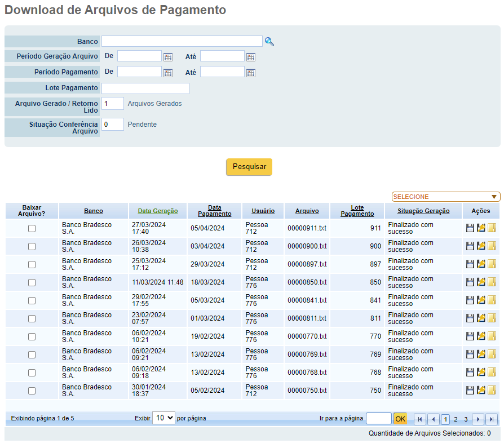Viewport: 504px width, 448px height.
Task: Go to the last page of results
Action: click(492, 419)
